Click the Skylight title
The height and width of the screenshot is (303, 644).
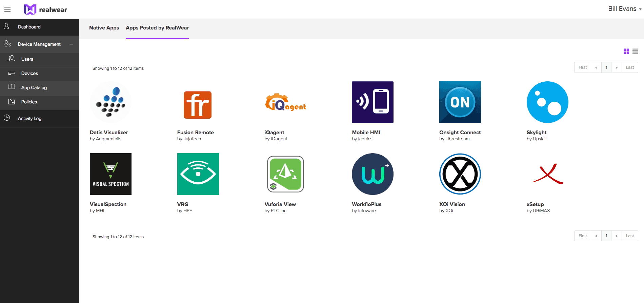click(537, 133)
